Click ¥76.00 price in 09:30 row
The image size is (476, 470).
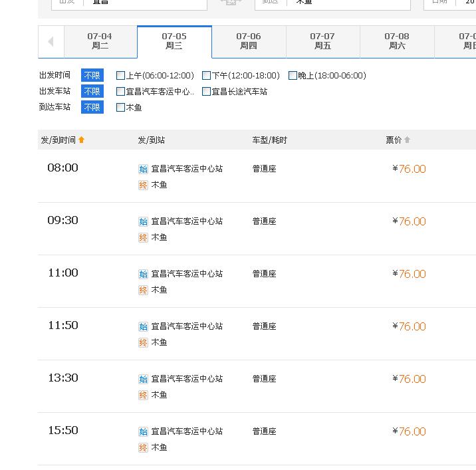(x=409, y=221)
